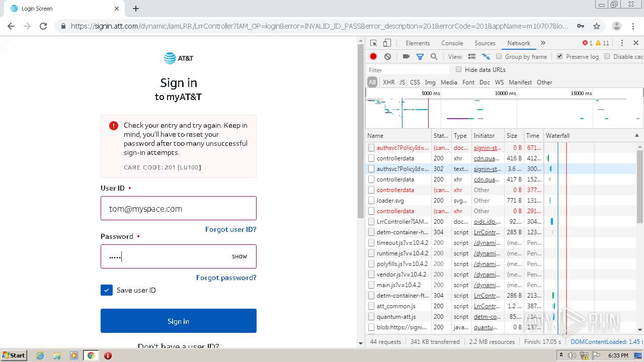Close the Login Screen tab

pyautogui.click(x=117, y=9)
